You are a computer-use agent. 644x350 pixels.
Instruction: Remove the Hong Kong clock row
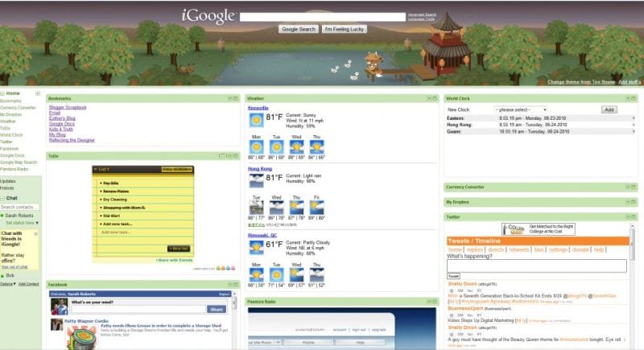pos(634,125)
